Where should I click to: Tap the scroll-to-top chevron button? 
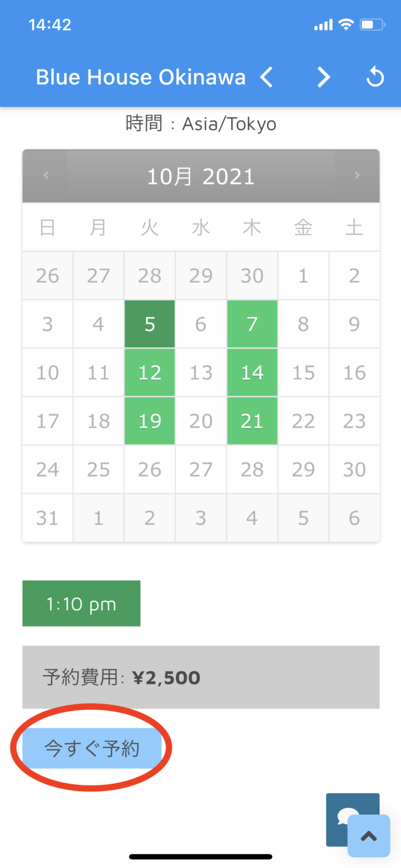pyautogui.click(x=369, y=836)
